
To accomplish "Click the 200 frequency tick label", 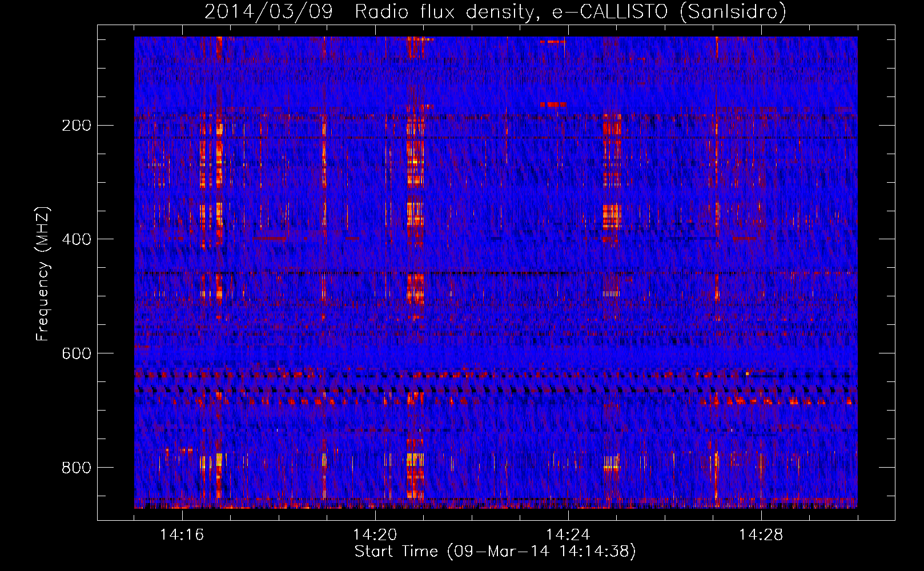I will pos(76,125).
